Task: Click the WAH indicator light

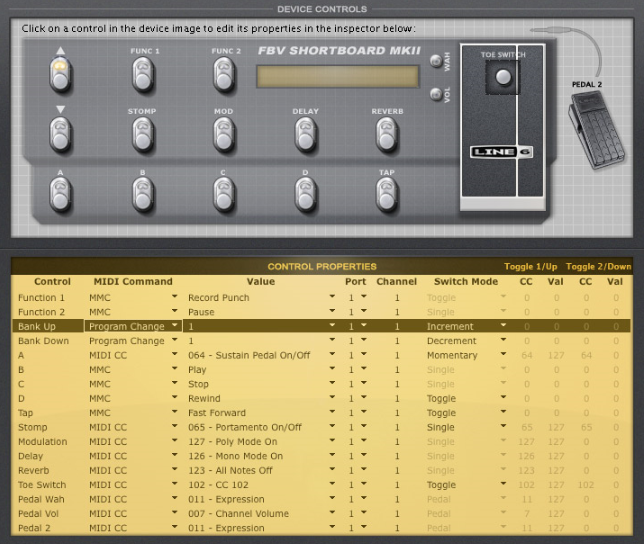Action: tap(436, 61)
